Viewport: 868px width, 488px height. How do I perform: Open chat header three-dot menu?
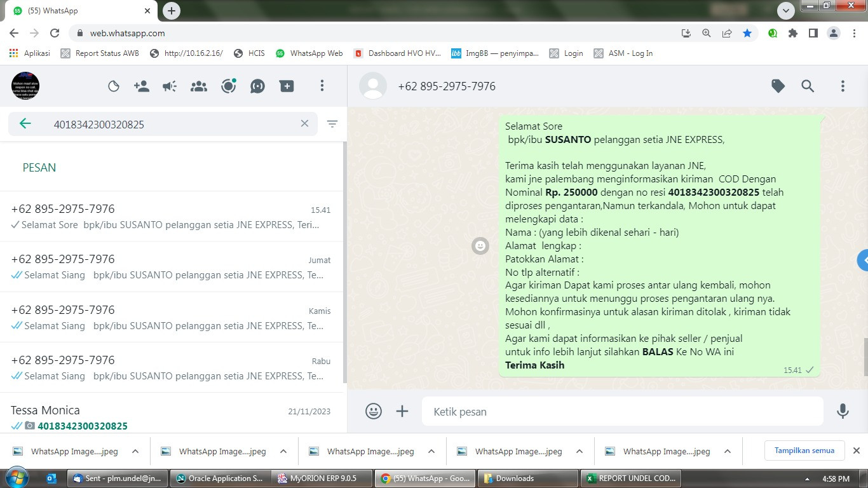(843, 86)
